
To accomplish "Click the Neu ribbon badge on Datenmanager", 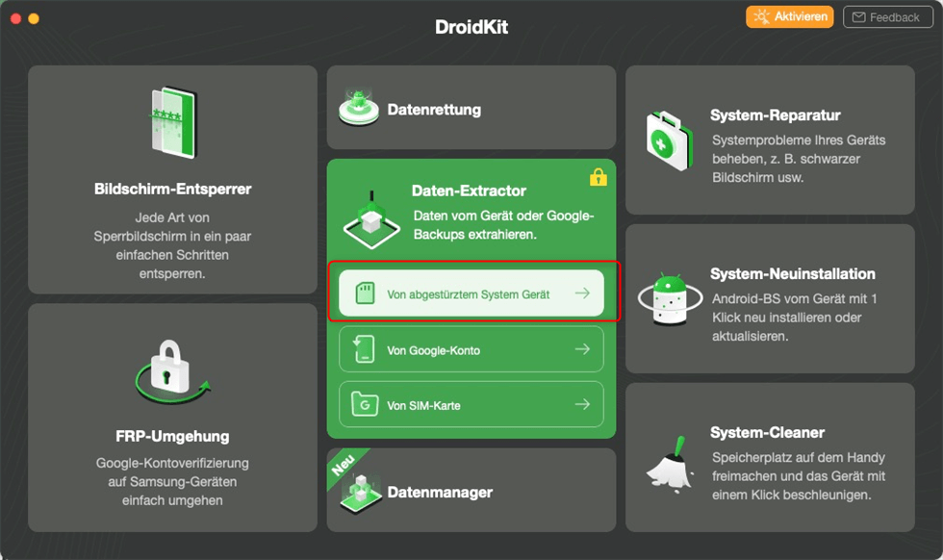I will (344, 465).
